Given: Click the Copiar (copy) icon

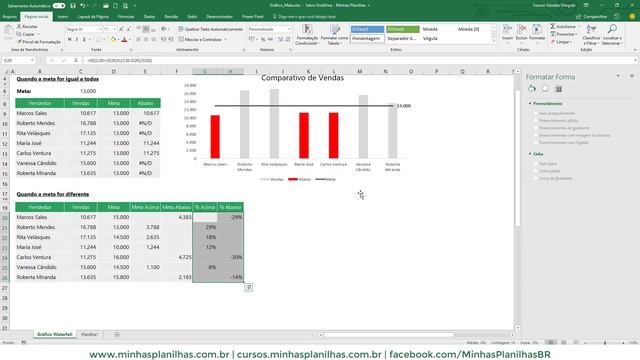Looking at the screenshot, I should click(x=19, y=34).
